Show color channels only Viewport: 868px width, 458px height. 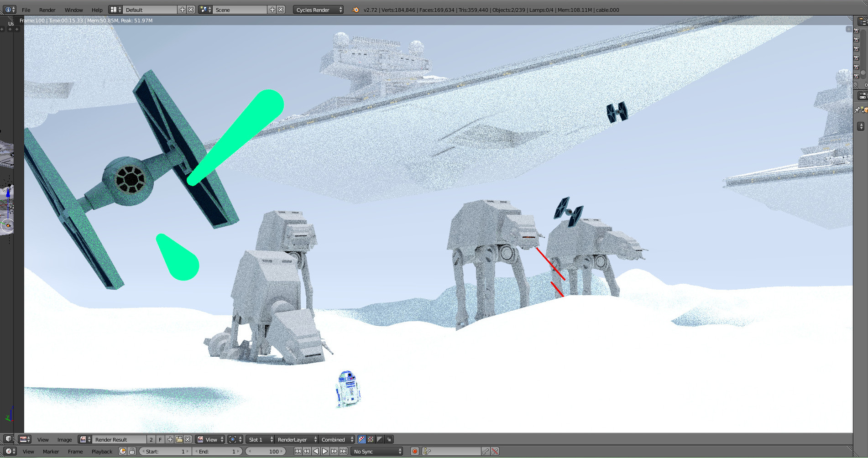click(x=371, y=439)
